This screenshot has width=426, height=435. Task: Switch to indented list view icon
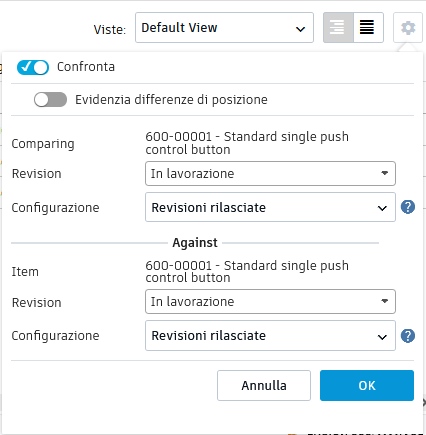point(338,28)
